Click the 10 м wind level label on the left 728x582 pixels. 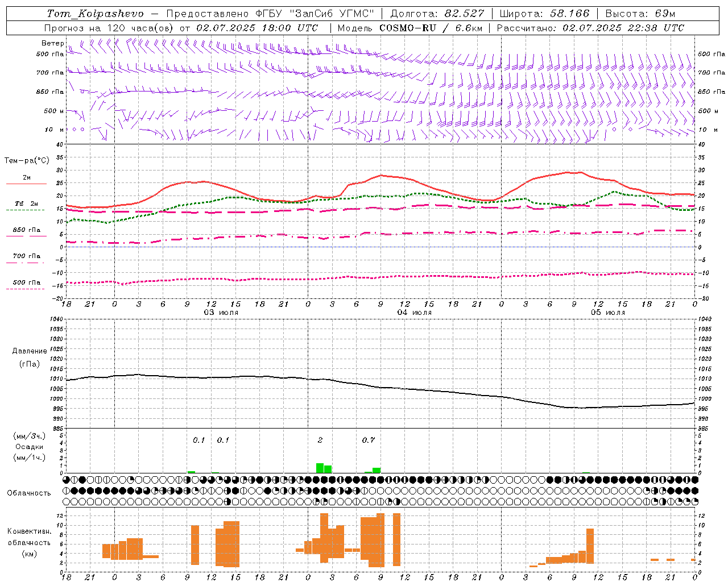[55, 130]
